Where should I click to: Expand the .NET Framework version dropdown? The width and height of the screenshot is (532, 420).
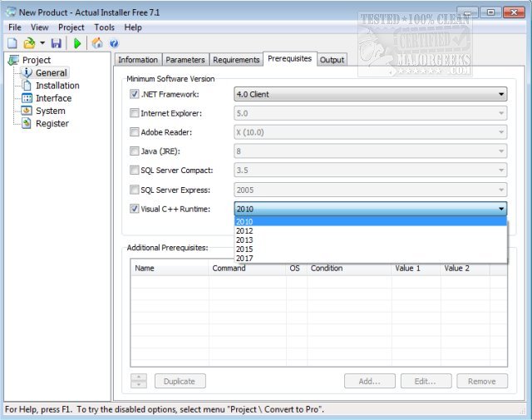tap(501, 95)
